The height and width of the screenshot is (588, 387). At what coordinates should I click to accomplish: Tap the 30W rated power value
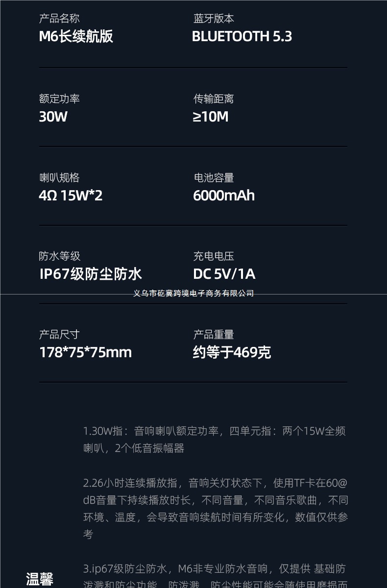tap(53, 117)
